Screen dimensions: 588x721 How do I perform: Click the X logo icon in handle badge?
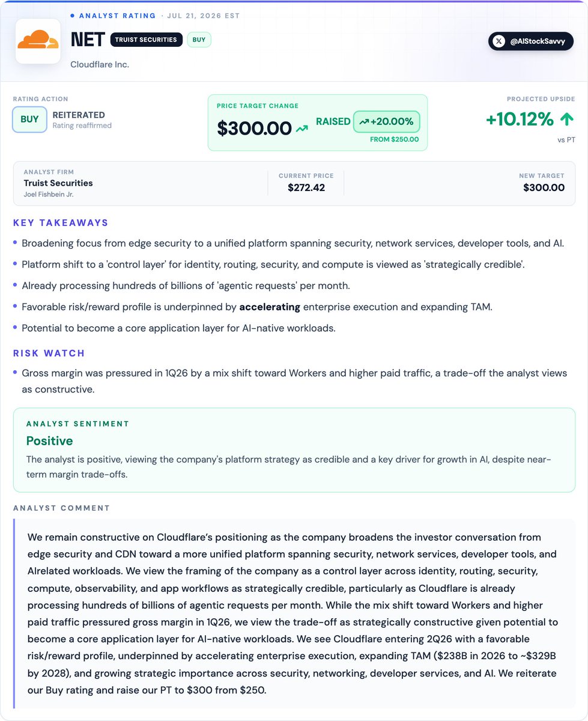[499, 41]
